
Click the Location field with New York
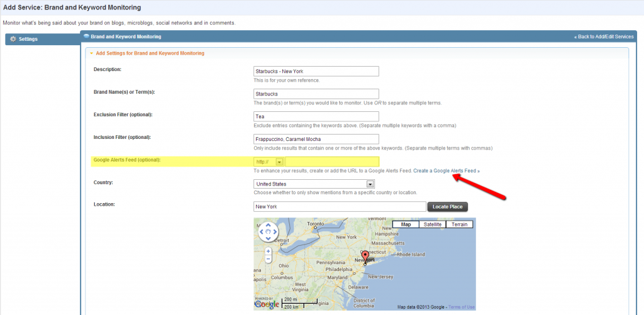[340, 207]
